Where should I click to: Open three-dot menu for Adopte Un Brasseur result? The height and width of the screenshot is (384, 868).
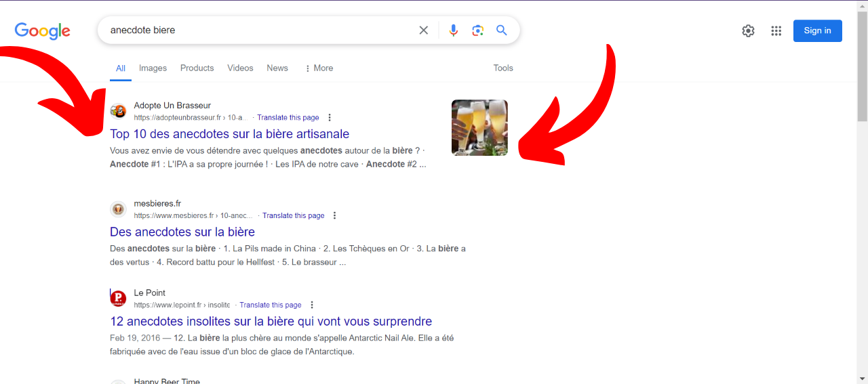click(x=330, y=118)
